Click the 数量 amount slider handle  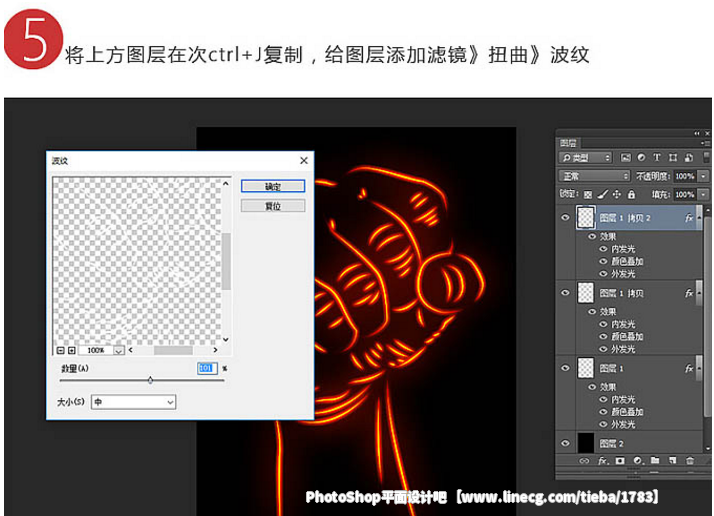pos(150,380)
